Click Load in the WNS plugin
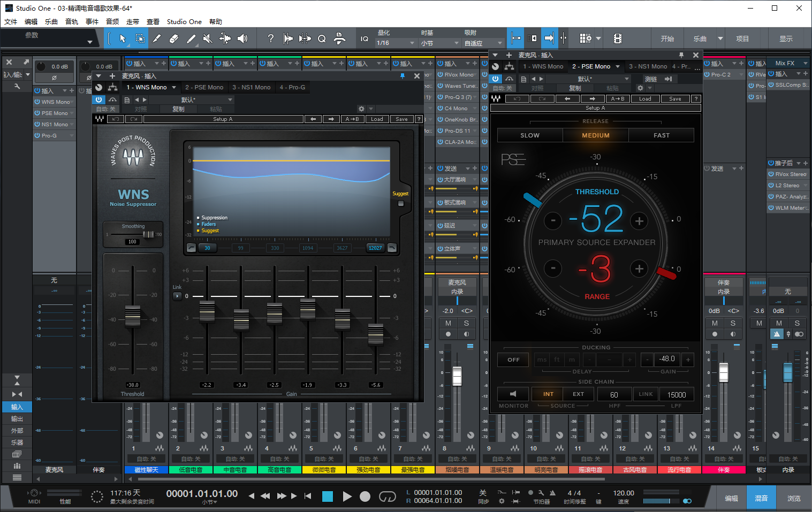Image resolution: width=812 pixels, height=512 pixels. coord(377,119)
